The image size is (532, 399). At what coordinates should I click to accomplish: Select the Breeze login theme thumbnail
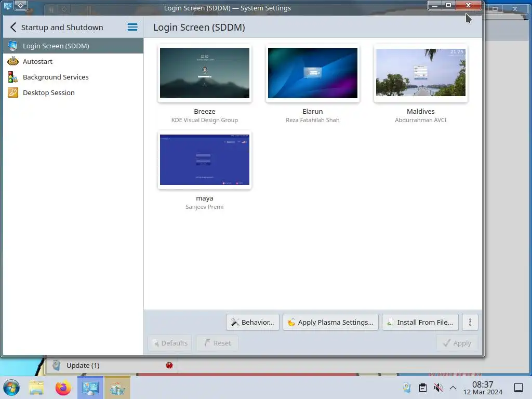[205, 73]
